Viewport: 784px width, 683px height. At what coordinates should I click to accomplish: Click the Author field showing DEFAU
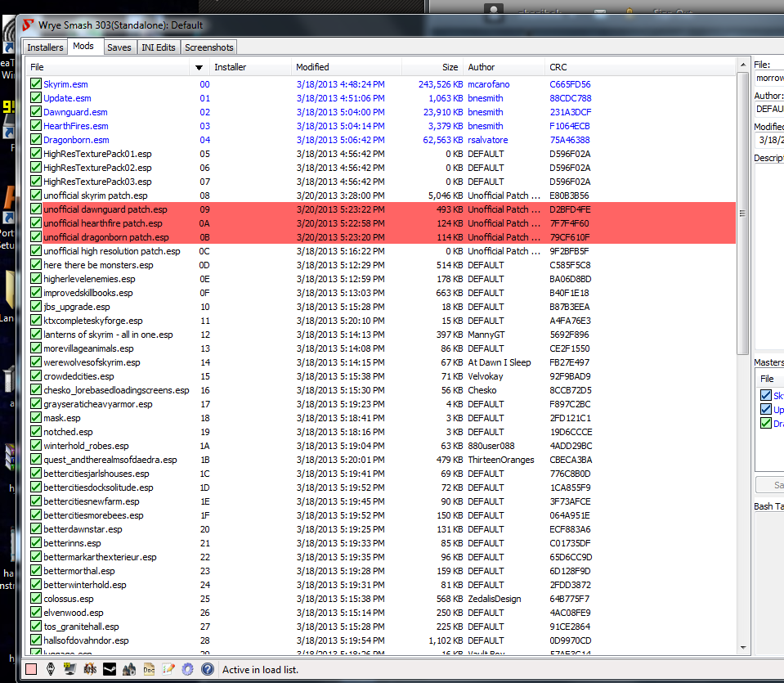(769, 109)
